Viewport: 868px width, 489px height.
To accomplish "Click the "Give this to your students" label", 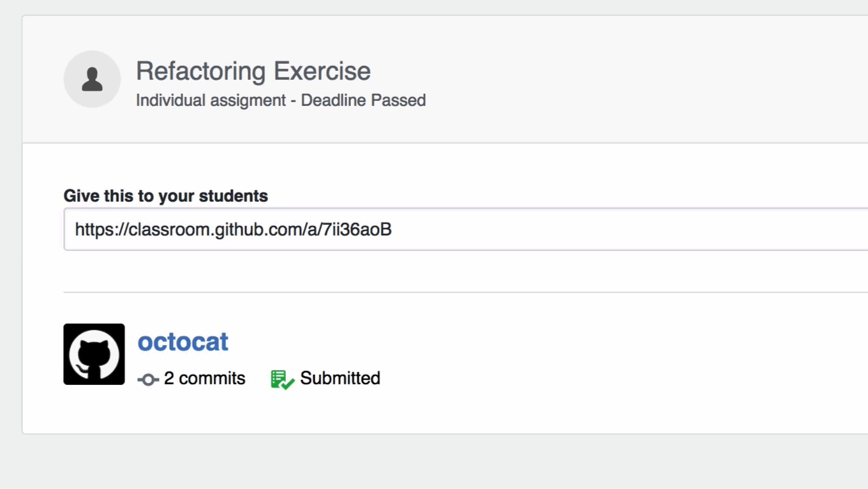I will click(165, 196).
